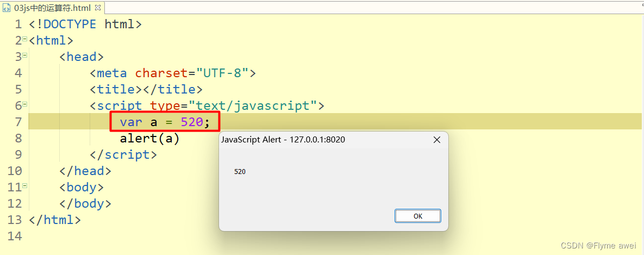Click the var keyword on line 7
The image size is (644, 255).
(x=131, y=122)
